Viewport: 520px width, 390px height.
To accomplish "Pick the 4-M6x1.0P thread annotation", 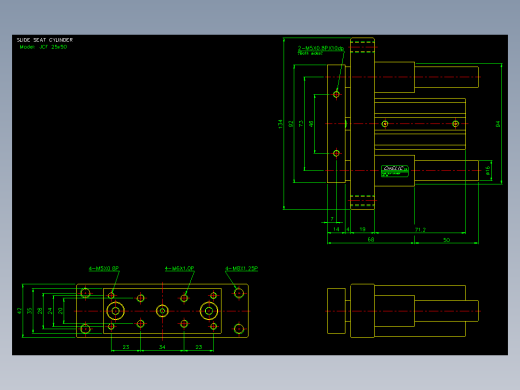I will pos(179,268).
